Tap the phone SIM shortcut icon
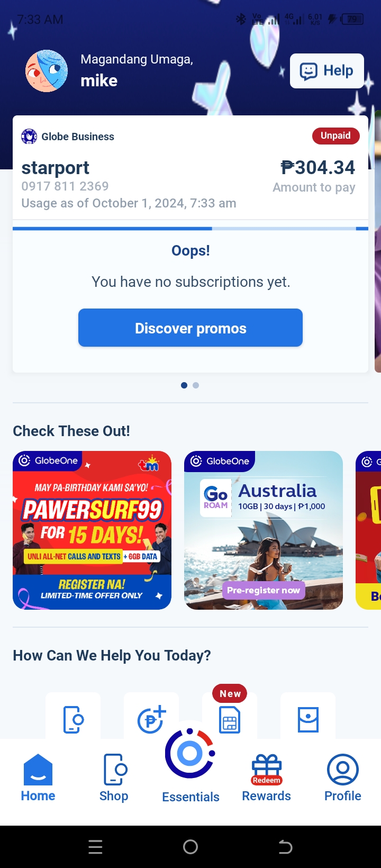The image size is (381, 868). click(73, 719)
